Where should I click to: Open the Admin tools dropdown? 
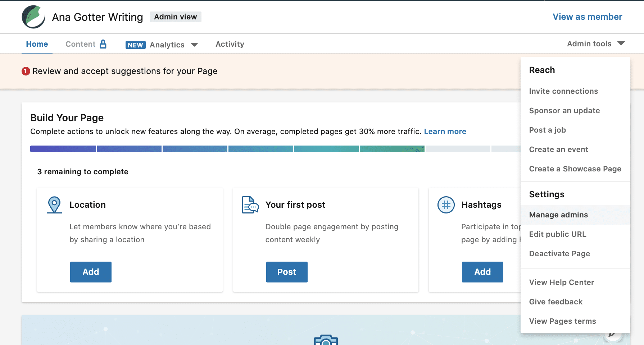coord(596,44)
